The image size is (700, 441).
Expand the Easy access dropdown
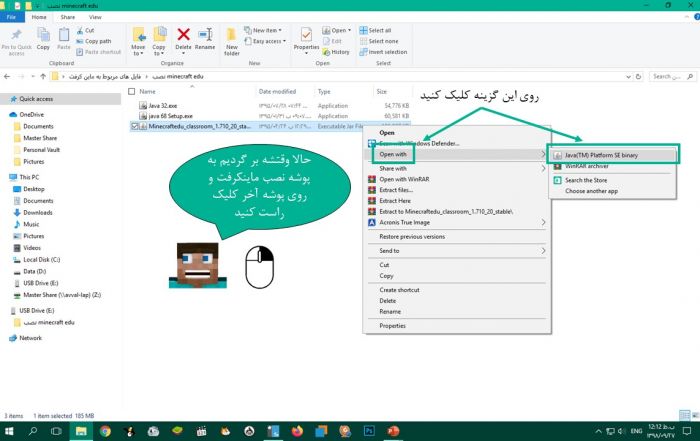pos(269,41)
